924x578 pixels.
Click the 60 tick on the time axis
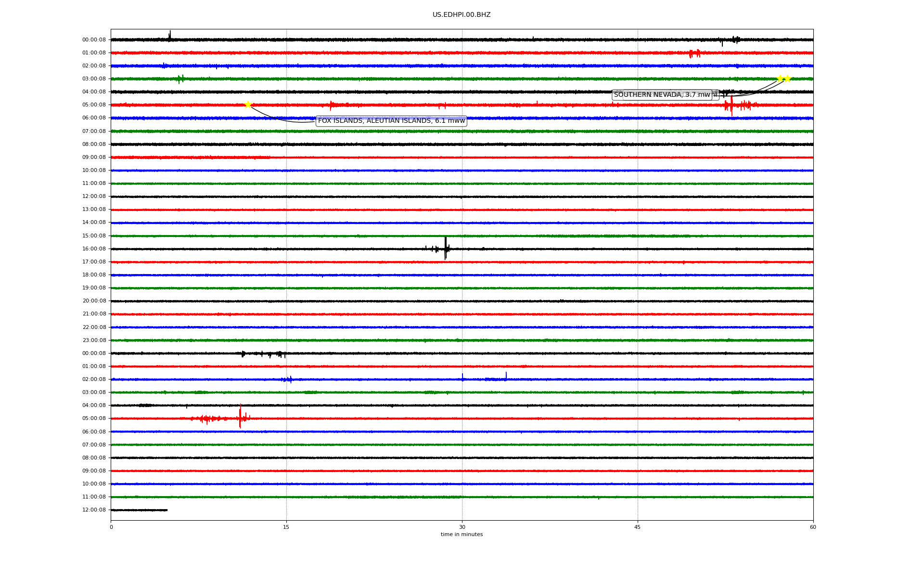click(x=813, y=527)
